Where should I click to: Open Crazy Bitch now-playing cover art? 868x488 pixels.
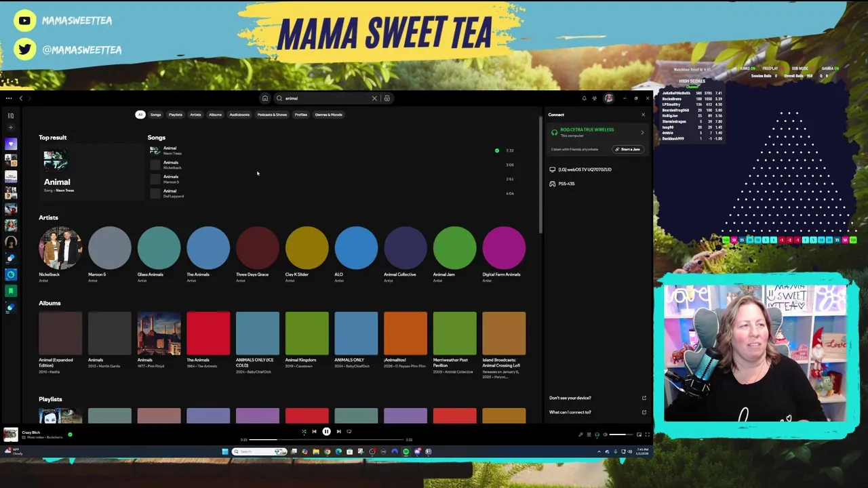pyautogui.click(x=10, y=434)
